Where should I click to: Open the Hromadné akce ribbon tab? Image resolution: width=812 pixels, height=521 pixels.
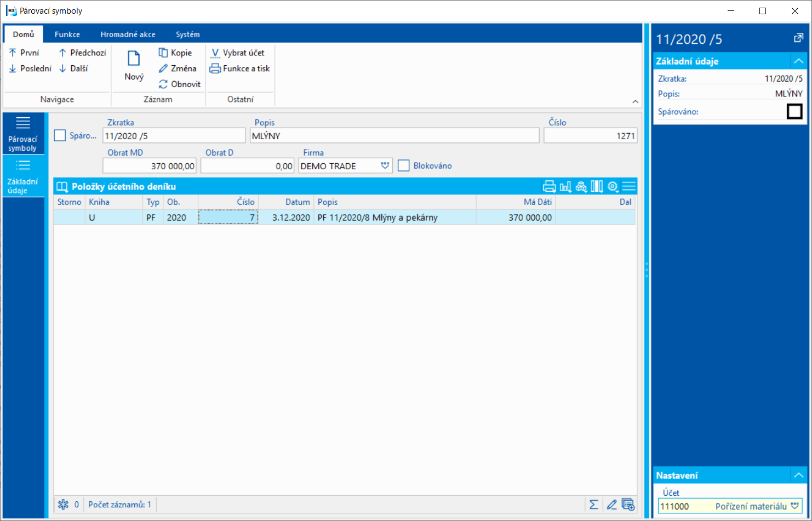(128, 34)
